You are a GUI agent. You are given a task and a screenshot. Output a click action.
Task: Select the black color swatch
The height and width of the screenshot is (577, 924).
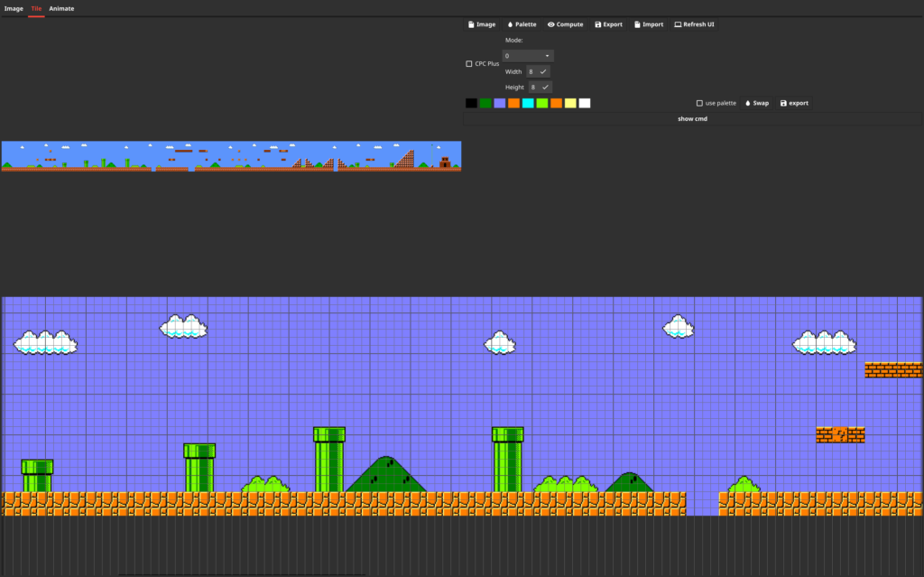pos(471,103)
